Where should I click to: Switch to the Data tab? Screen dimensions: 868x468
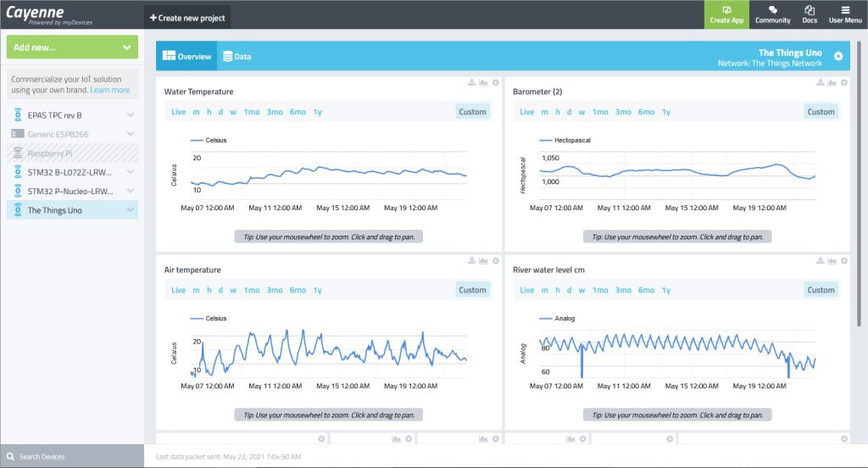pyautogui.click(x=237, y=57)
